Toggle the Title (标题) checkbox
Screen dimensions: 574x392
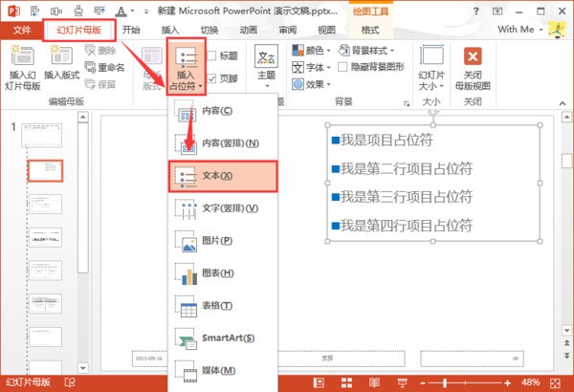tap(222, 55)
